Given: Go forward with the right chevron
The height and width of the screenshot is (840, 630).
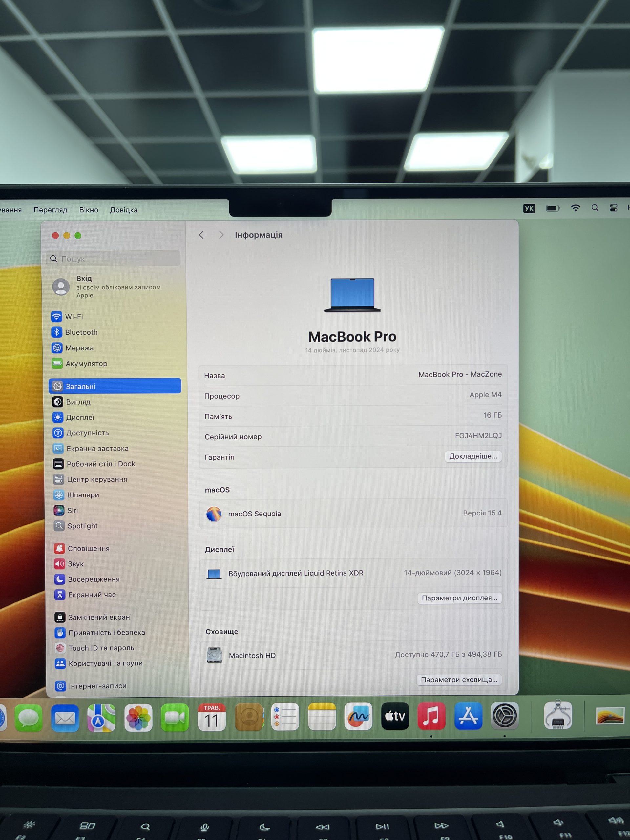Looking at the screenshot, I should pos(221,235).
